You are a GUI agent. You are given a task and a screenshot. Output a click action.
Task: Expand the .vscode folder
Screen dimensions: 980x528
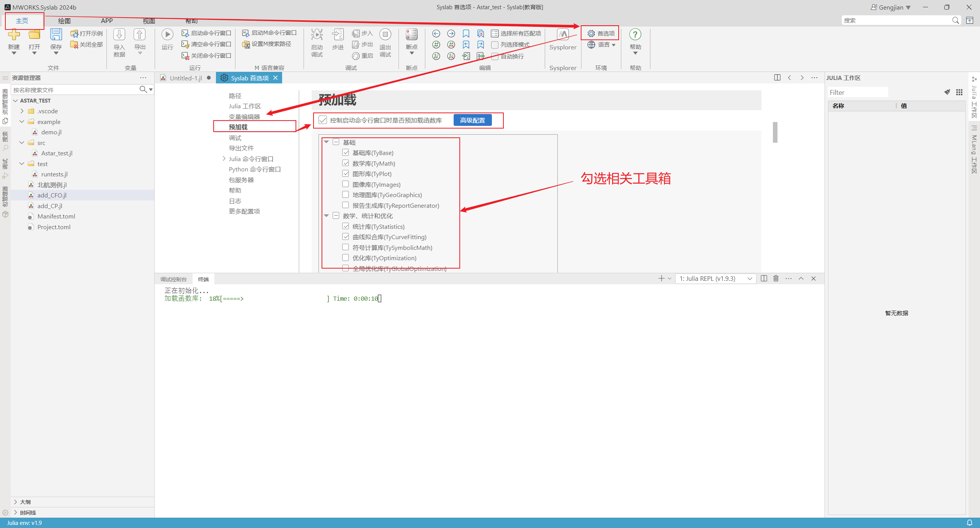coord(22,111)
